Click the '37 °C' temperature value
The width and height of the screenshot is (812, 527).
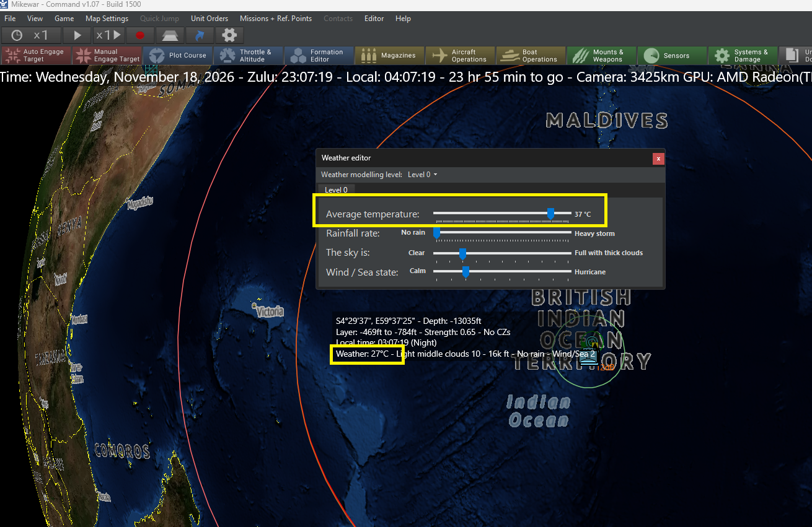tap(583, 214)
